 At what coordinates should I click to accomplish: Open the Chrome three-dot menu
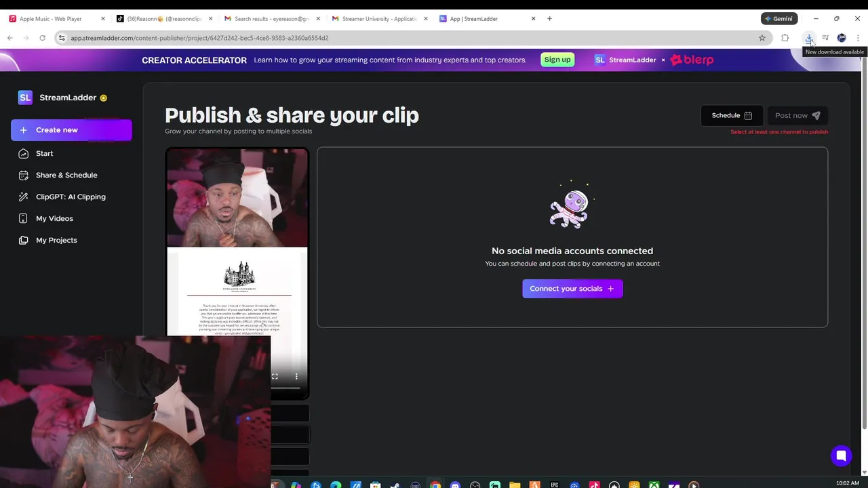[x=858, y=38]
